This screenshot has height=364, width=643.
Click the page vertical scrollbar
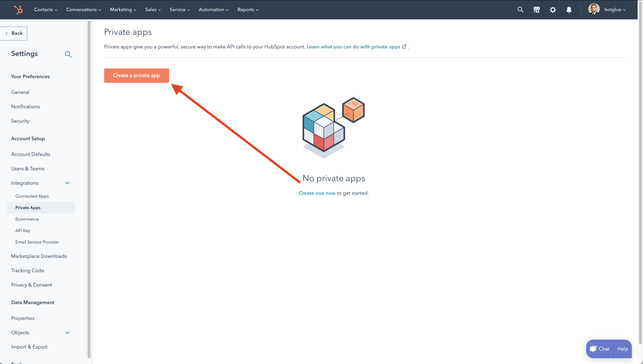640,172
